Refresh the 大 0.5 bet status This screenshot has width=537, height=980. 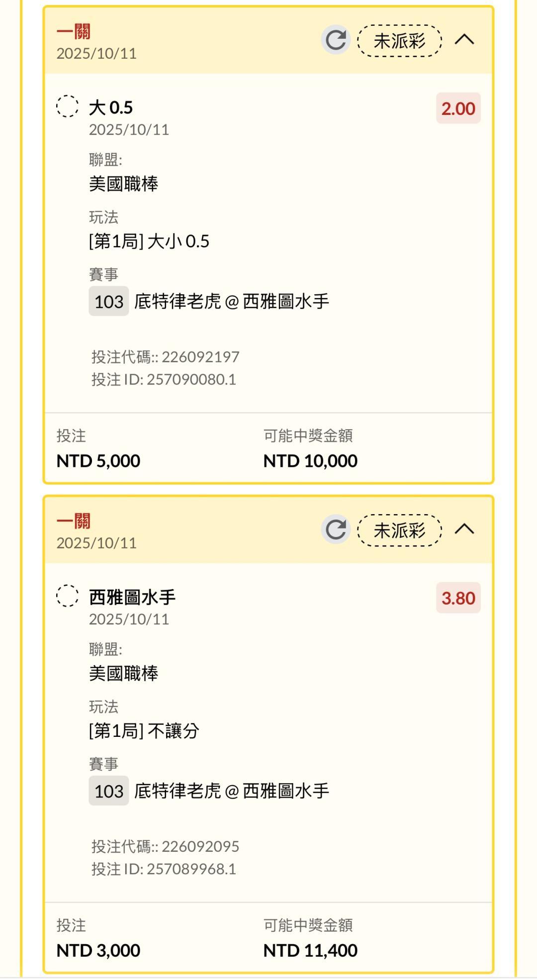[336, 40]
